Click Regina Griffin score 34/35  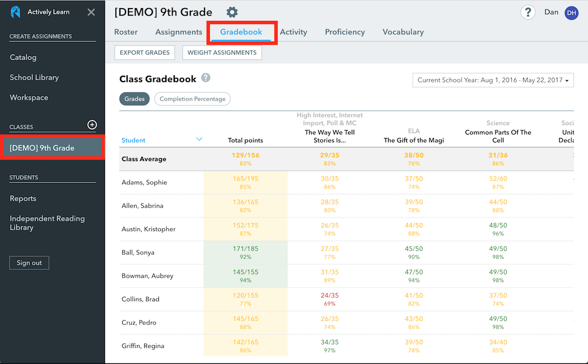click(x=329, y=342)
